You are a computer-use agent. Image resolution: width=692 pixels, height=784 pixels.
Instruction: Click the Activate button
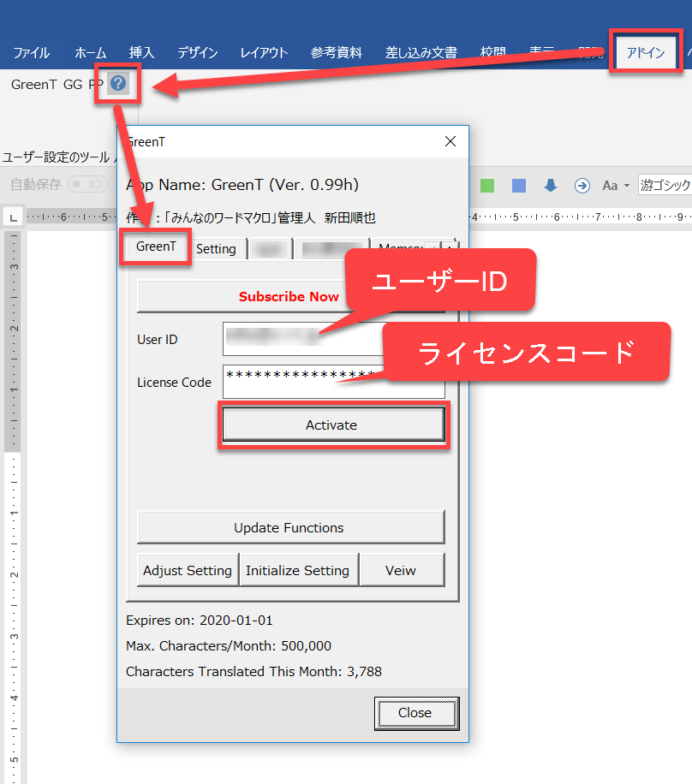[331, 425]
